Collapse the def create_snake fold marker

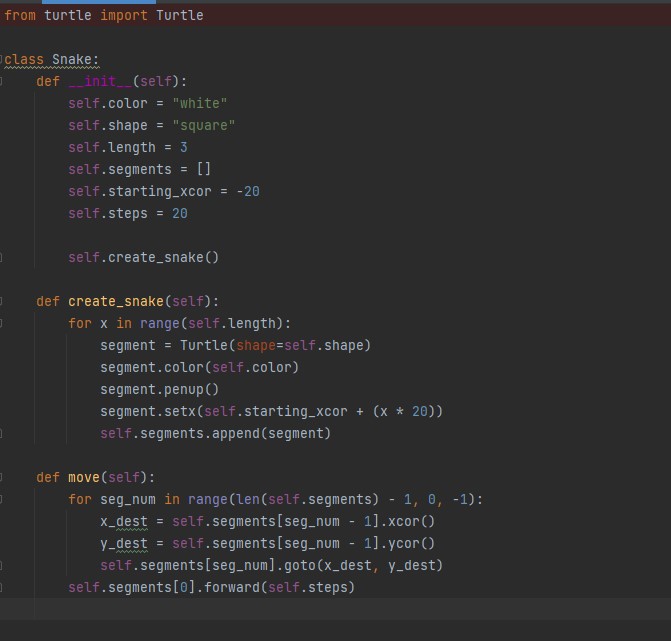(1, 301)
